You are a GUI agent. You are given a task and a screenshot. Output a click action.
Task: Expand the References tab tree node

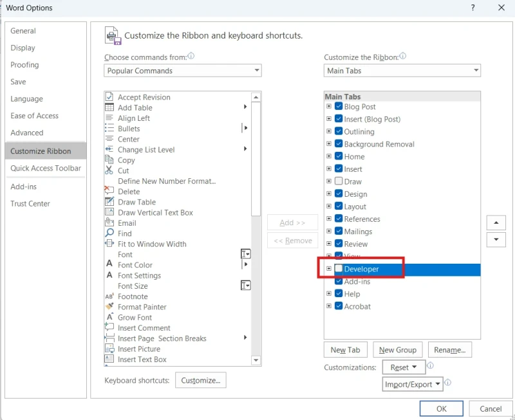[329, 219]
